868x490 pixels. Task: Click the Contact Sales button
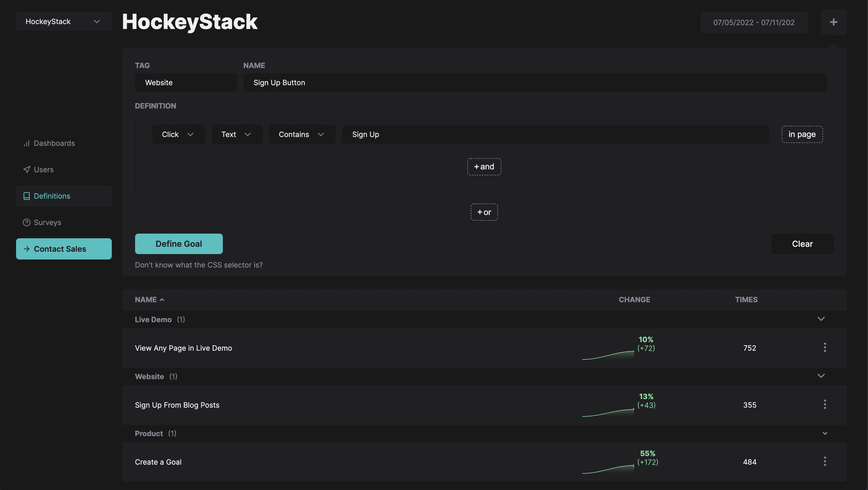[64, 249]
